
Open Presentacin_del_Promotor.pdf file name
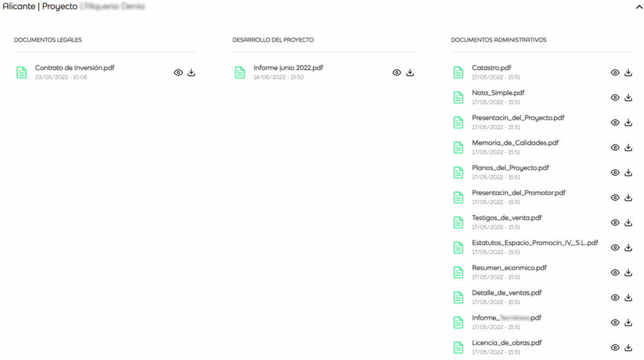pos(518,193)
